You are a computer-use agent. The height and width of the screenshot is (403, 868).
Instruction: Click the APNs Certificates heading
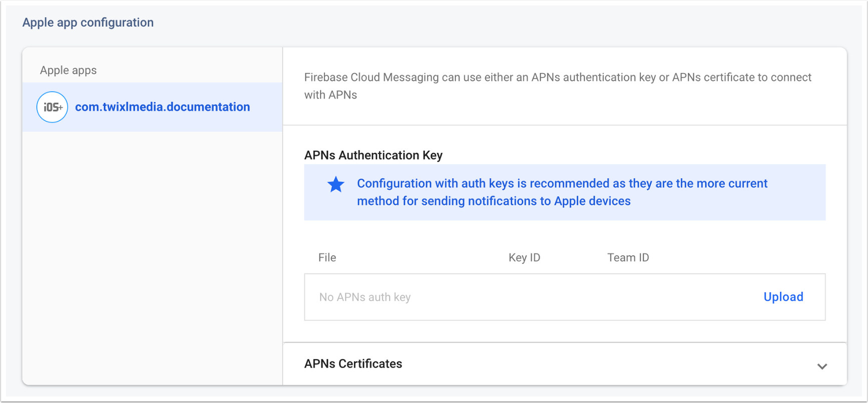coord(353,363)
